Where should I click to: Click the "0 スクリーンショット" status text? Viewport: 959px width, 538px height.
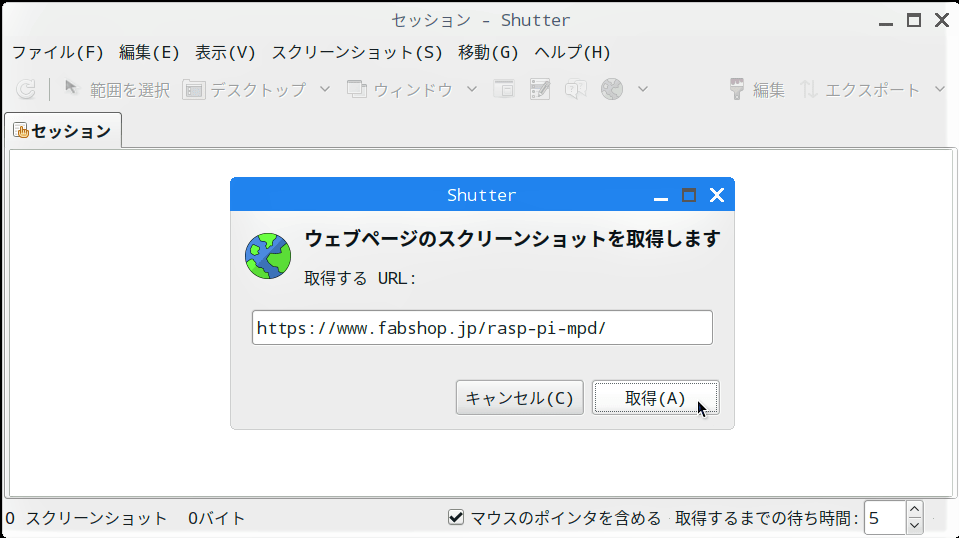(x=86, y=518)
